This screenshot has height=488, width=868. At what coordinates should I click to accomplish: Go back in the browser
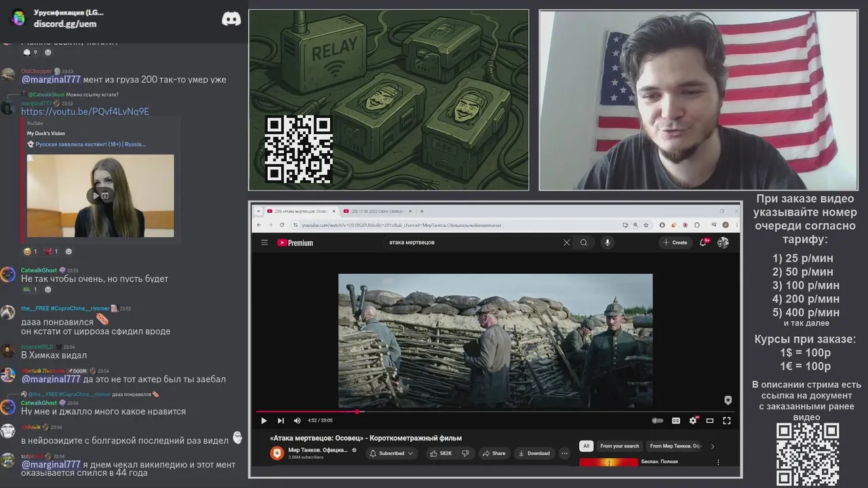tap(258, 225)
